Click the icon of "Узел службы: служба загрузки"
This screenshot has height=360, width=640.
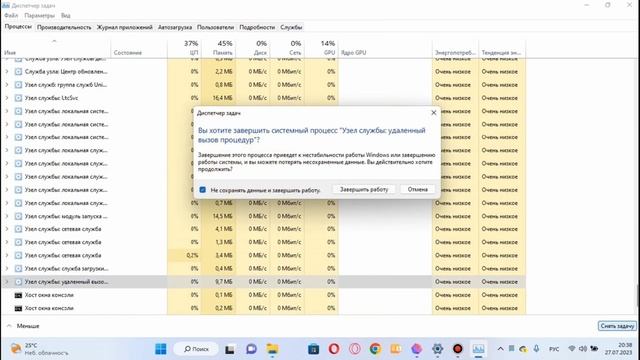coord(18,269)
